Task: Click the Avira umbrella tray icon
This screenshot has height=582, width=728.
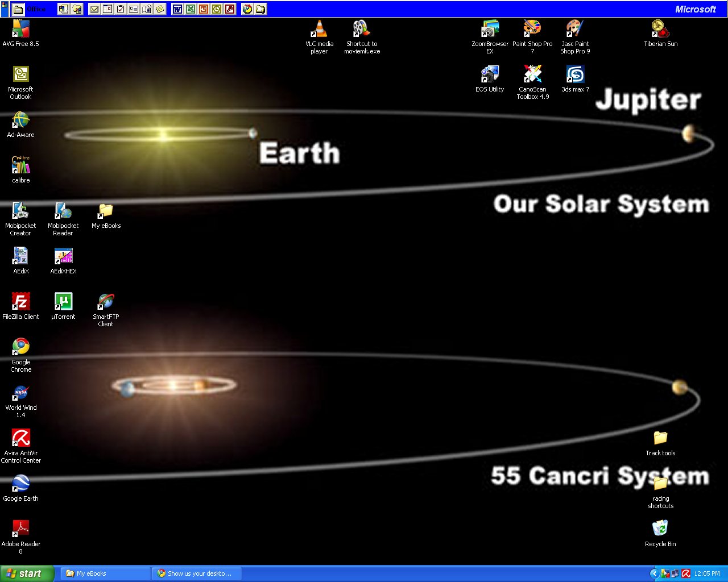Action: pyautogui.click(x=686, y=573)
